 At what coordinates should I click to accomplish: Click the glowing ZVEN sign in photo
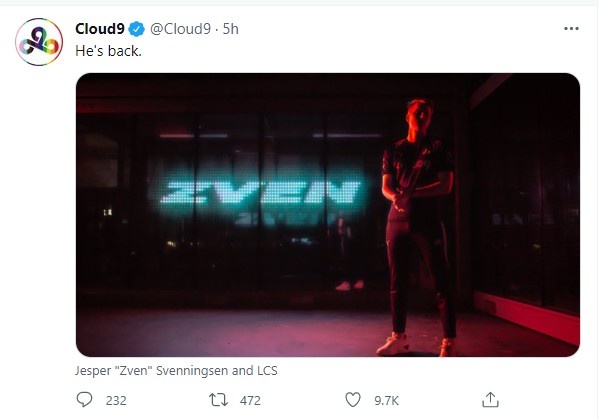pos(262,190)
